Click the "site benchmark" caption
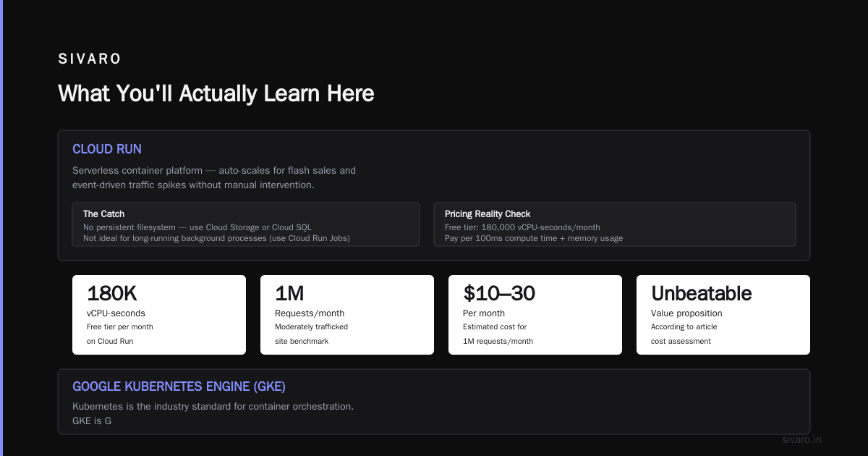This screenshot has width=868, height=456. point(302,342)
